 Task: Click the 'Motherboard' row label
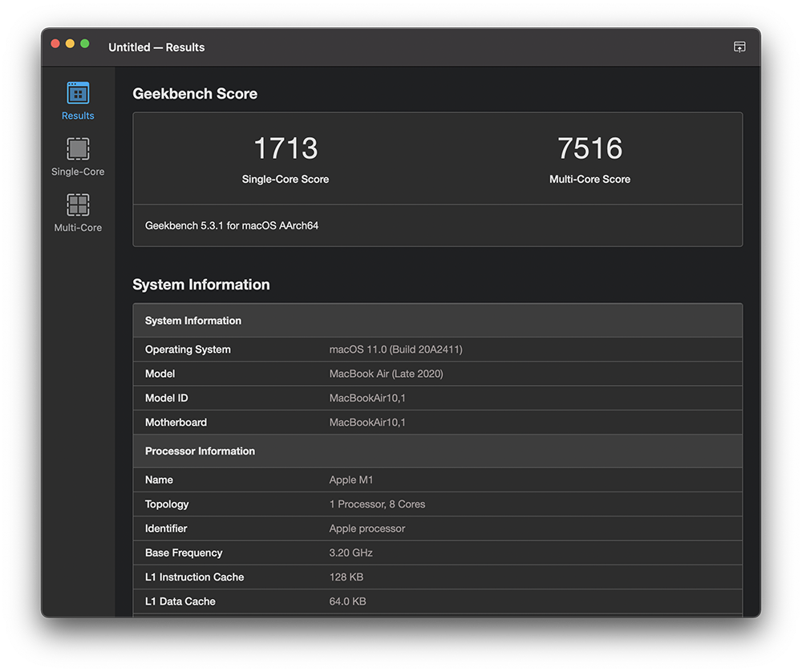pos(176,423)
